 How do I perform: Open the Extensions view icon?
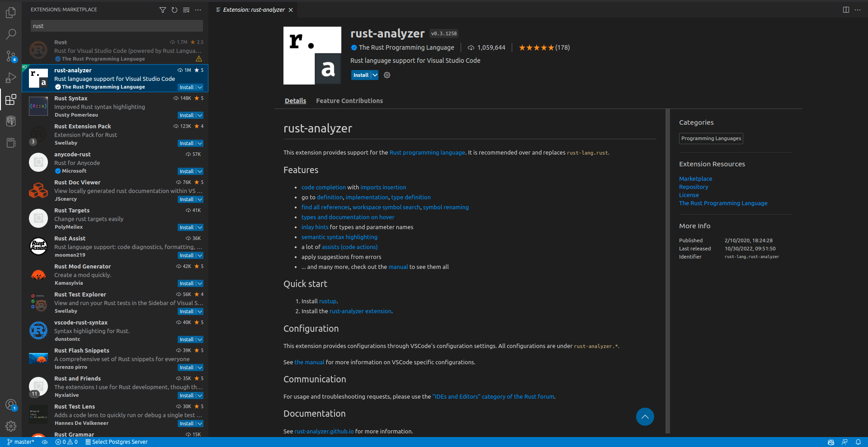(x=11, y=99)
